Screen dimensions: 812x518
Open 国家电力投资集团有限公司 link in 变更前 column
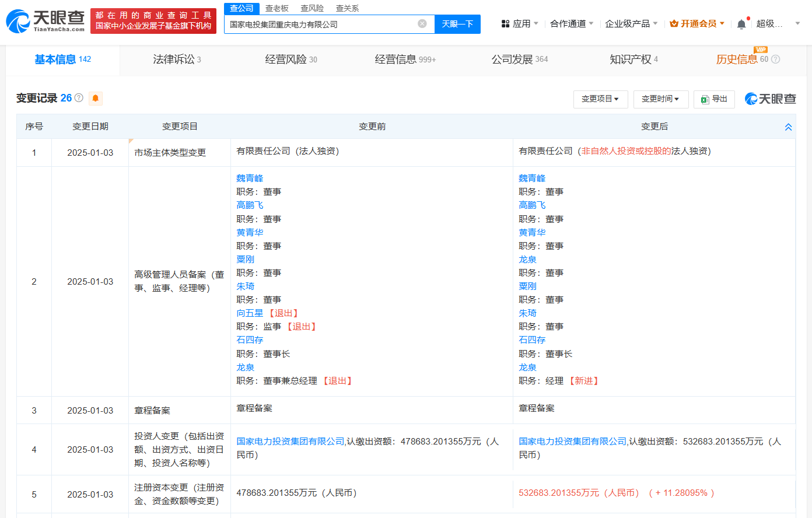coord(290,442)
